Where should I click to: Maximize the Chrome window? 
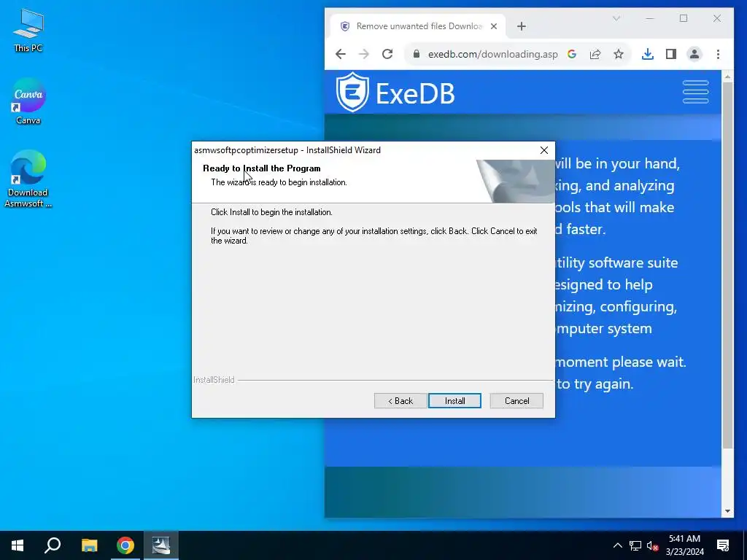pyautogui.click(x=684, y=18)
